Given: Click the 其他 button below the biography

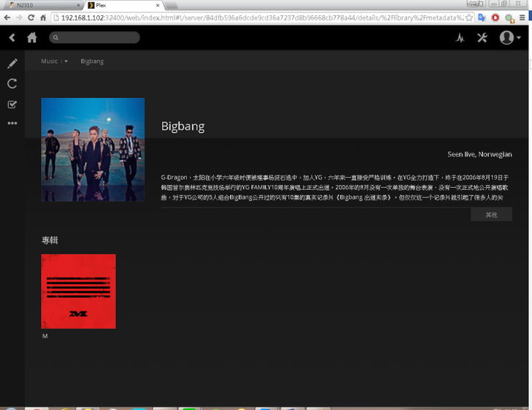Looking at the screenshot, I should 491,215.
